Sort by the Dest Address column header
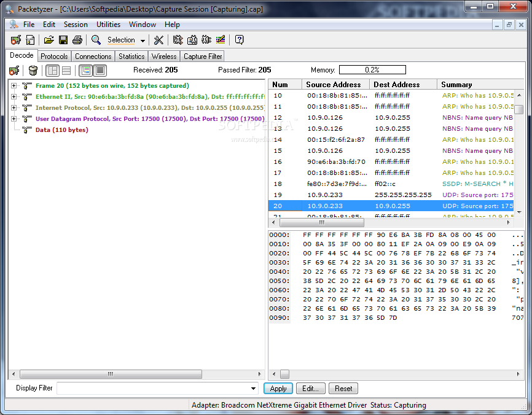Viewport: 532px width, 415px height. [403, 85]
